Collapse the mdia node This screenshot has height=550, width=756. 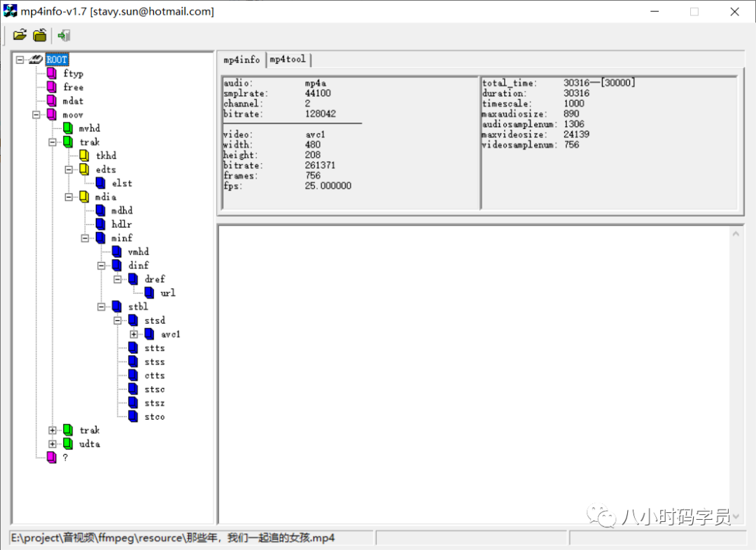69,197
